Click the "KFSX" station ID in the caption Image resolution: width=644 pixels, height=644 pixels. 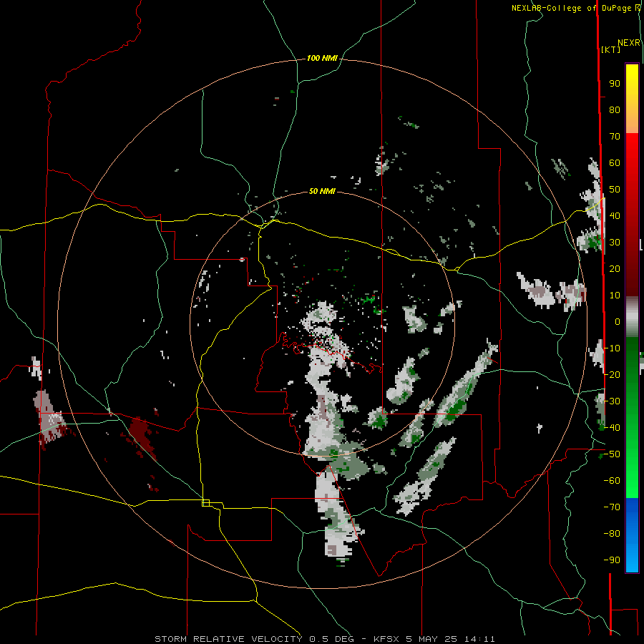pyautogui.click(x=387, y=639)
